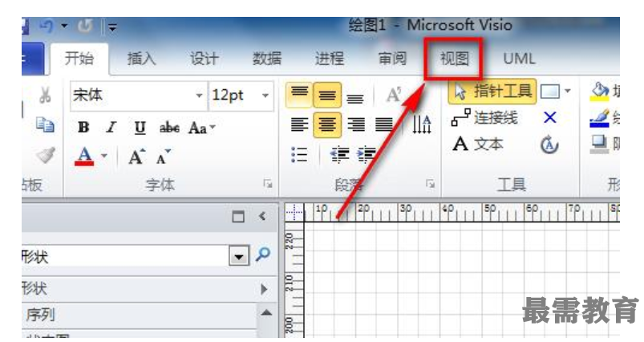Select the 连接线 connector tool
The image size is (644, 342).
point(484,118)
